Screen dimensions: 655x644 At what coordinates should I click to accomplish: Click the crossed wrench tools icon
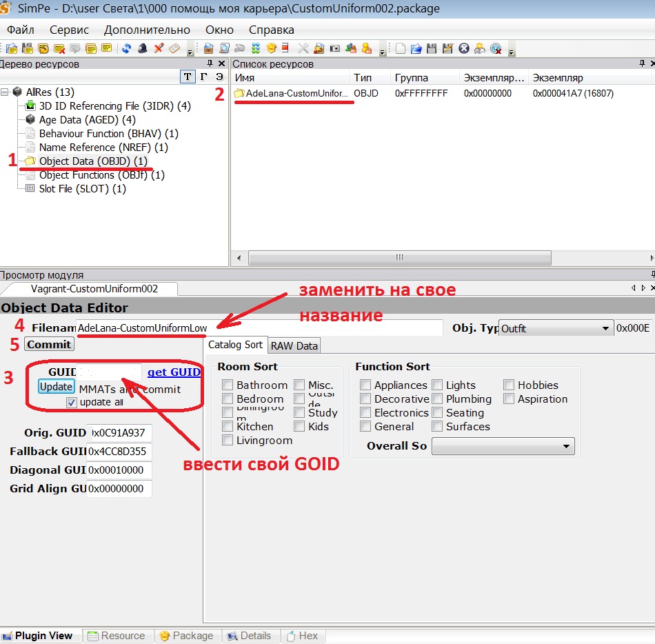pos(303,48)
